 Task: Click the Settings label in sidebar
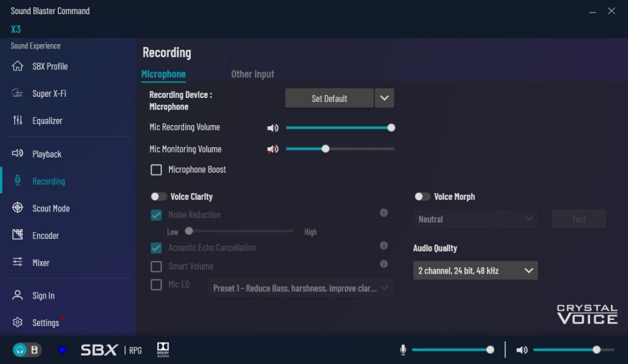coord(45,323)
